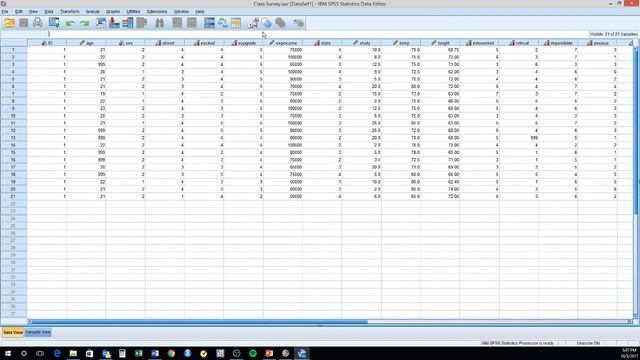Select the height column header
Screen dimensions: 640x360
[x=440, y=43]
